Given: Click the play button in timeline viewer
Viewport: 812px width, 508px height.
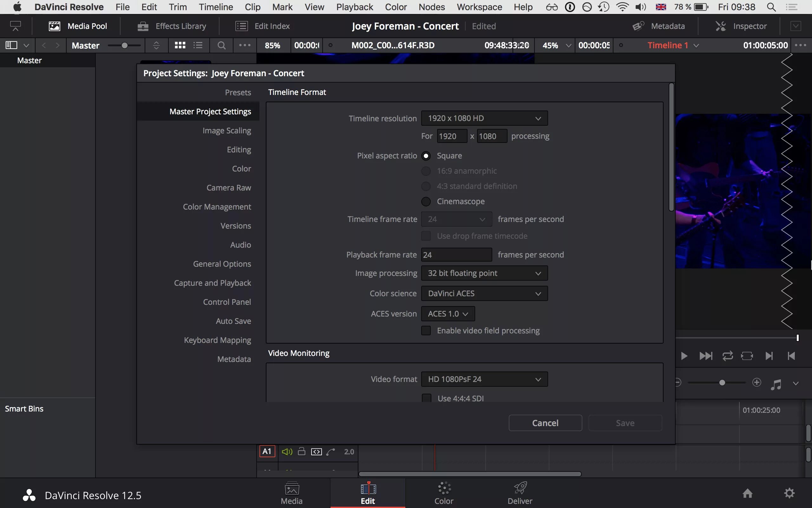Looking at the screenshot, I should pos(684,356).
